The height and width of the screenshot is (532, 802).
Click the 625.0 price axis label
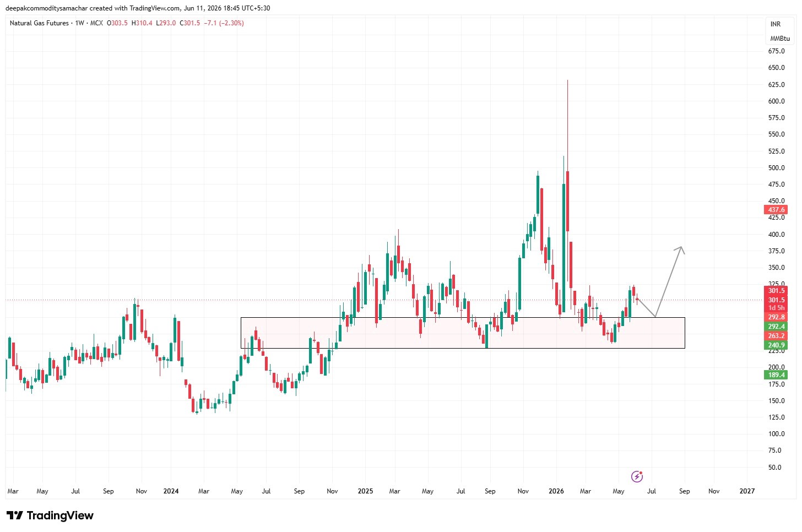[776, 85]
